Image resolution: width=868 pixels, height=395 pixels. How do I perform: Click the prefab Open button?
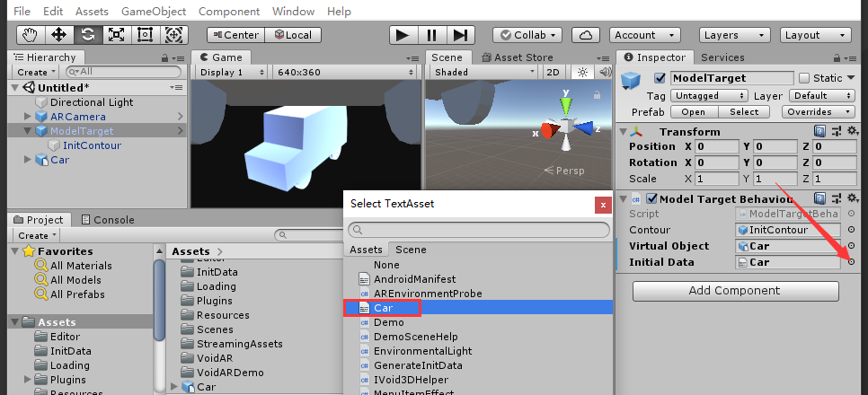click(x=694, y=111)
